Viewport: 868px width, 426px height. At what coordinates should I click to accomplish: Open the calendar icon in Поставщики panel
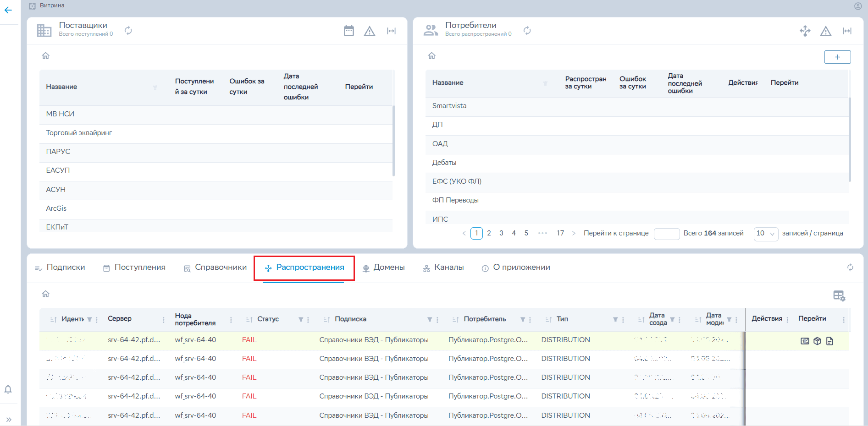point(349,31)
